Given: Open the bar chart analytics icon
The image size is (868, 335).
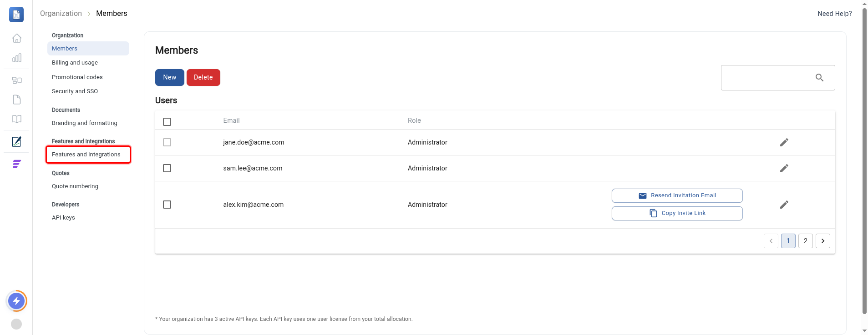Looking at the screenshot, I should [x=17, y=58].
